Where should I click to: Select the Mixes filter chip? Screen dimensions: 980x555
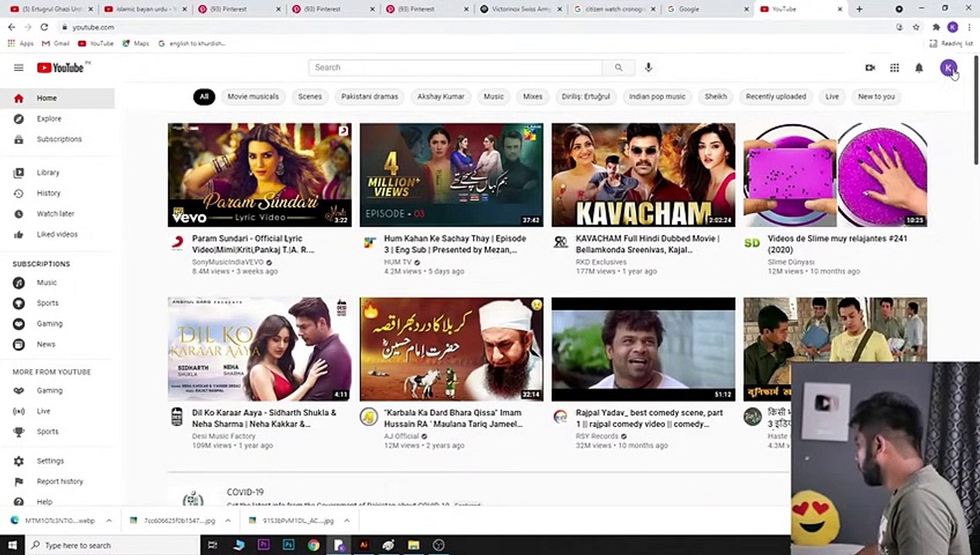coord(532,97)
